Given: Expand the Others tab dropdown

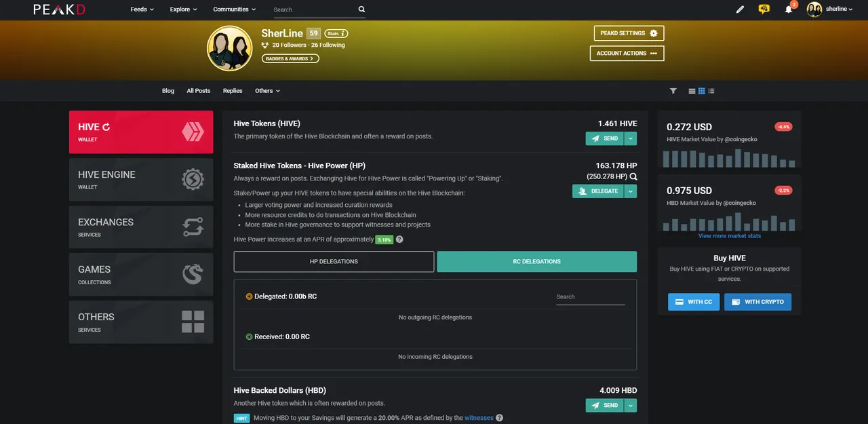Looking at the screenshot, I should pyautogui.click(x=267, y=90).
